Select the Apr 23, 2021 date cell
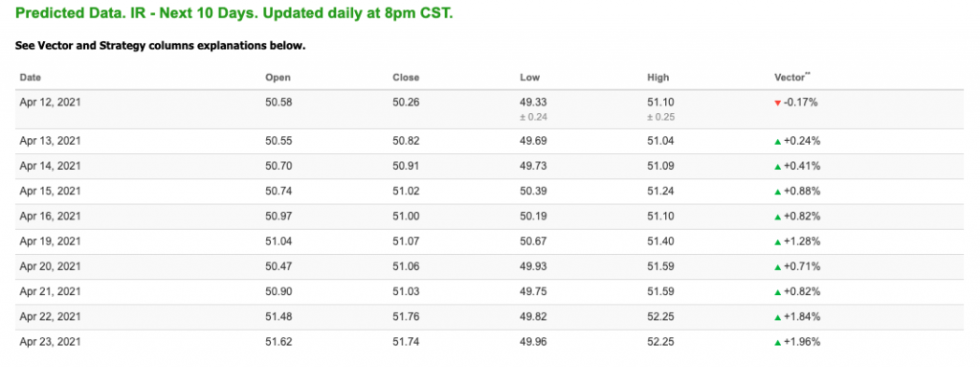The width and height of the screenshot is (980, 367). pyautogui.click(x=50, y=342)
